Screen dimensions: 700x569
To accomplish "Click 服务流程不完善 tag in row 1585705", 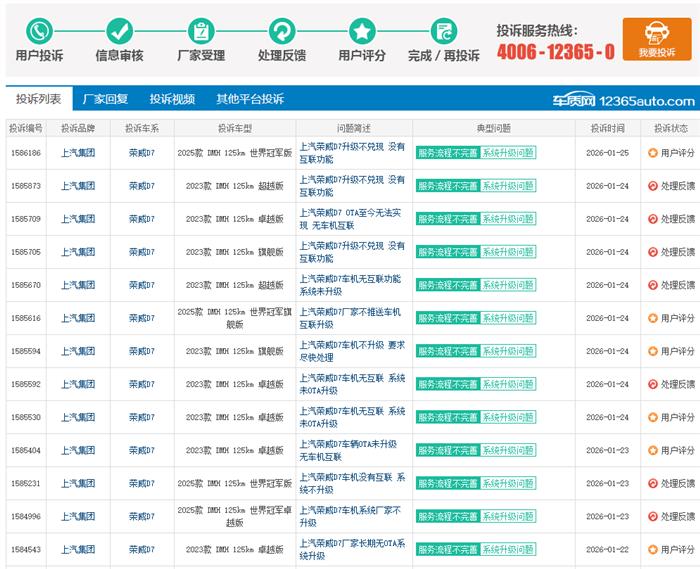I will pyautogui.click(x=446, y=252).
